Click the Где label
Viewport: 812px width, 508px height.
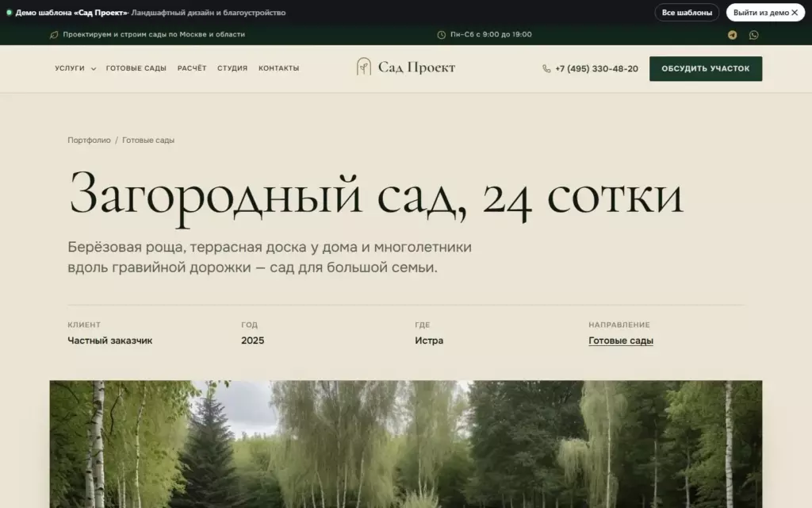pyautogui.click(x=423, y=325)
